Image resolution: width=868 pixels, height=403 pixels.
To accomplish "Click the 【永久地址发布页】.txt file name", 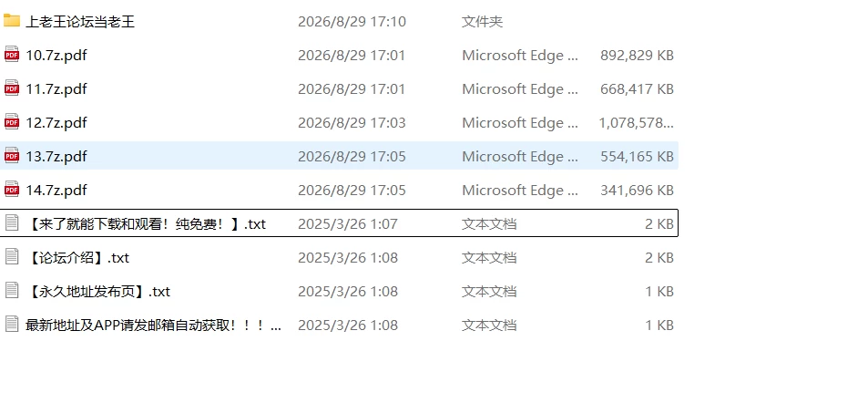I will pos(98,292).
